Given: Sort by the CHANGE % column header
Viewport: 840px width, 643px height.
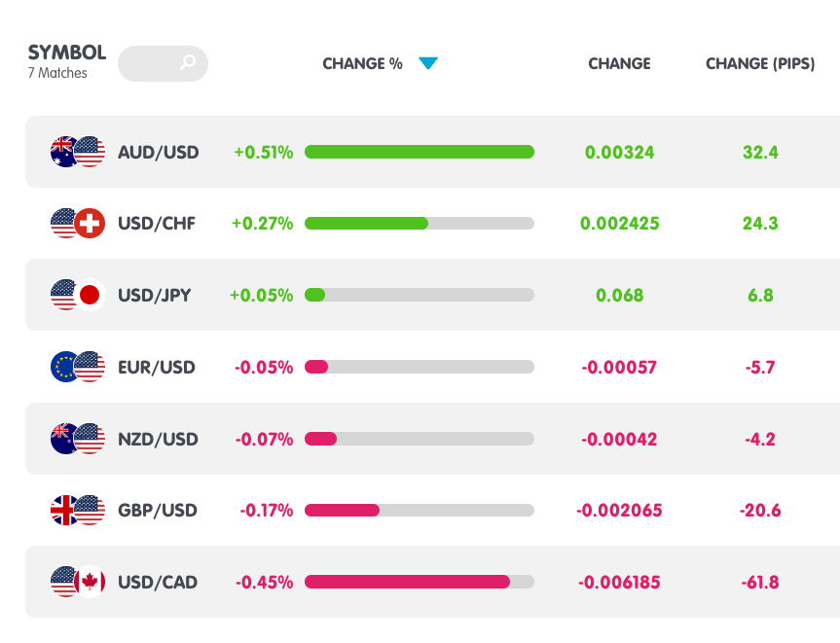Looking at the screenshot, I should (x=362, y=64).
